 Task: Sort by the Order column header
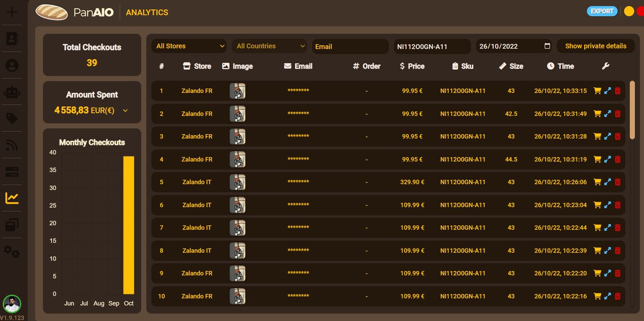point(367,66)
